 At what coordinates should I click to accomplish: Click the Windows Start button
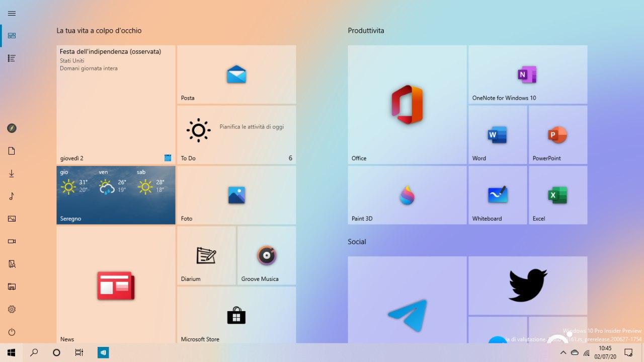pyautogui.click(x=11, y=353)
